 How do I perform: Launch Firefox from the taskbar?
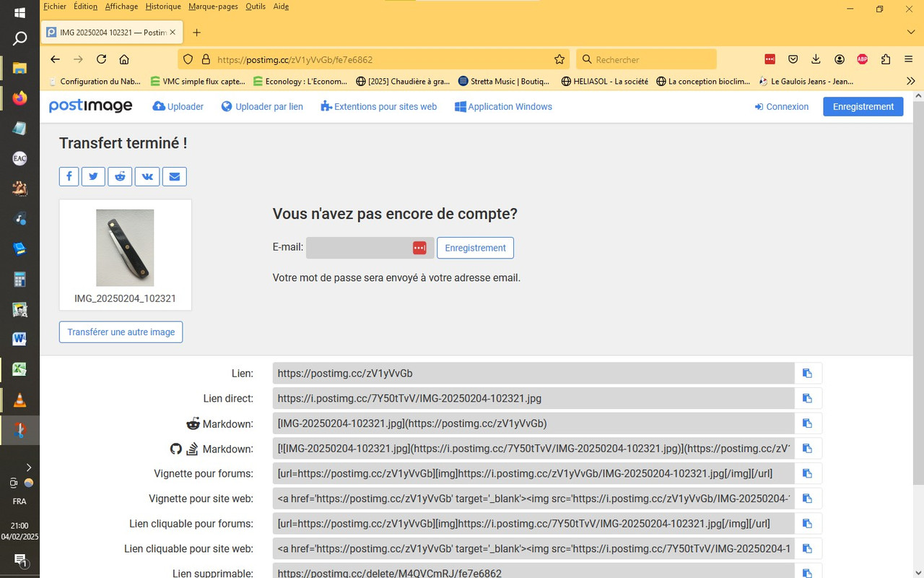click(19, 98)
